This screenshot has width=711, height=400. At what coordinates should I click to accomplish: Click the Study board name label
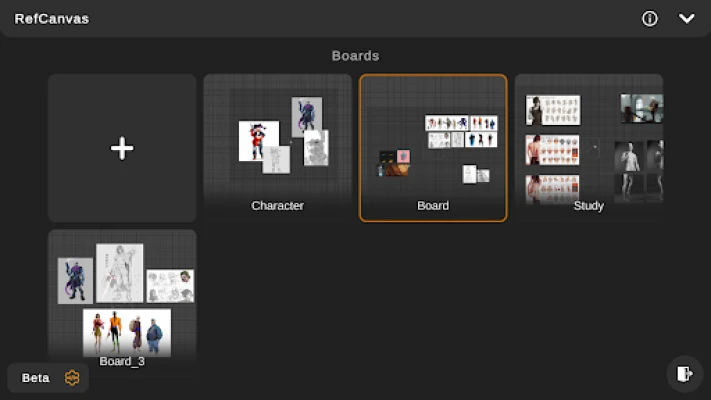[588, 206]
